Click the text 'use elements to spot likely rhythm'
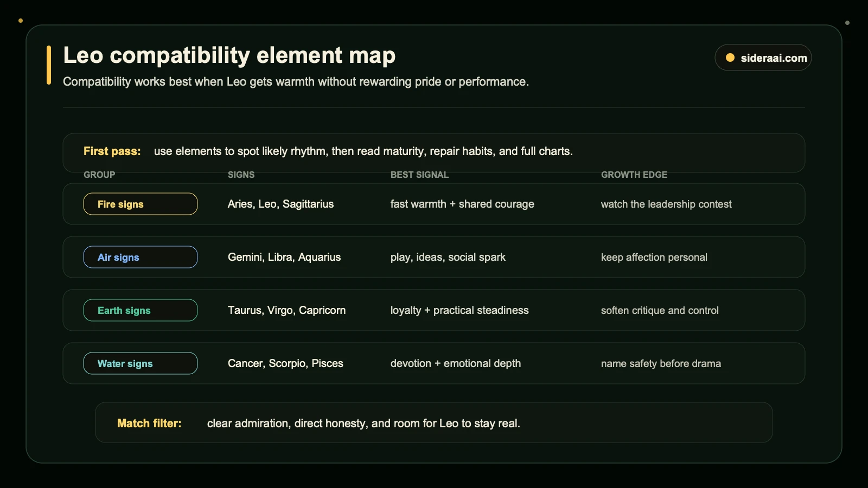The height and width of the screenshot is (488, 868). coord(241,151)
